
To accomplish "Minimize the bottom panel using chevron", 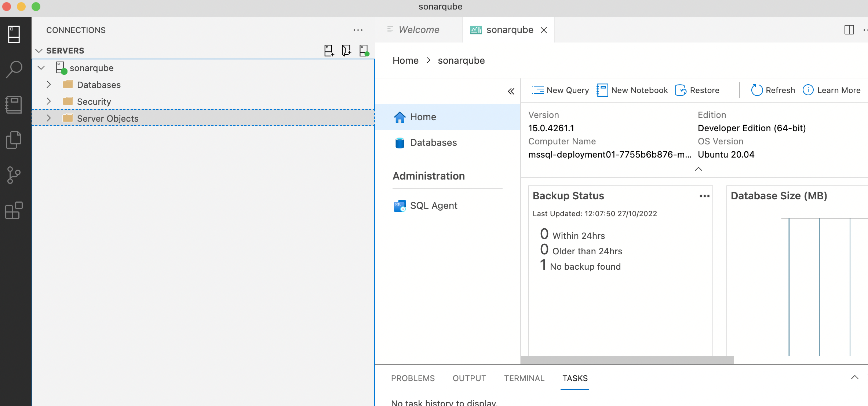I will click(854, 377).
